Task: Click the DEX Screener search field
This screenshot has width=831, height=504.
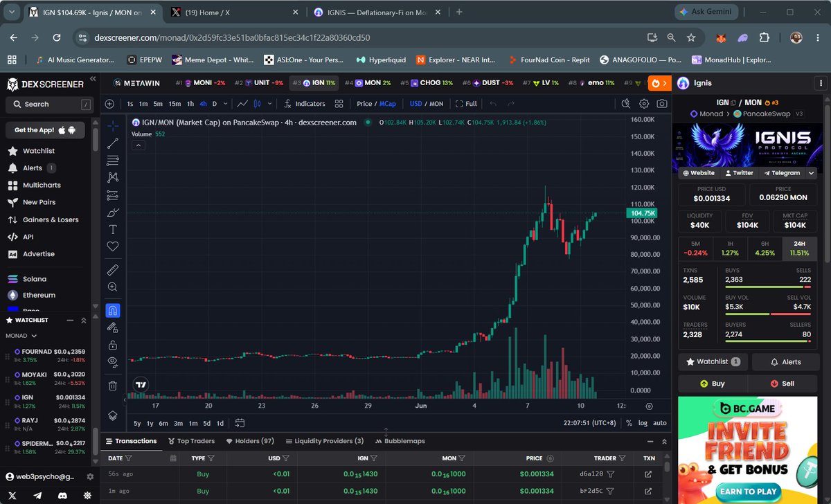Action: point(48,104)
